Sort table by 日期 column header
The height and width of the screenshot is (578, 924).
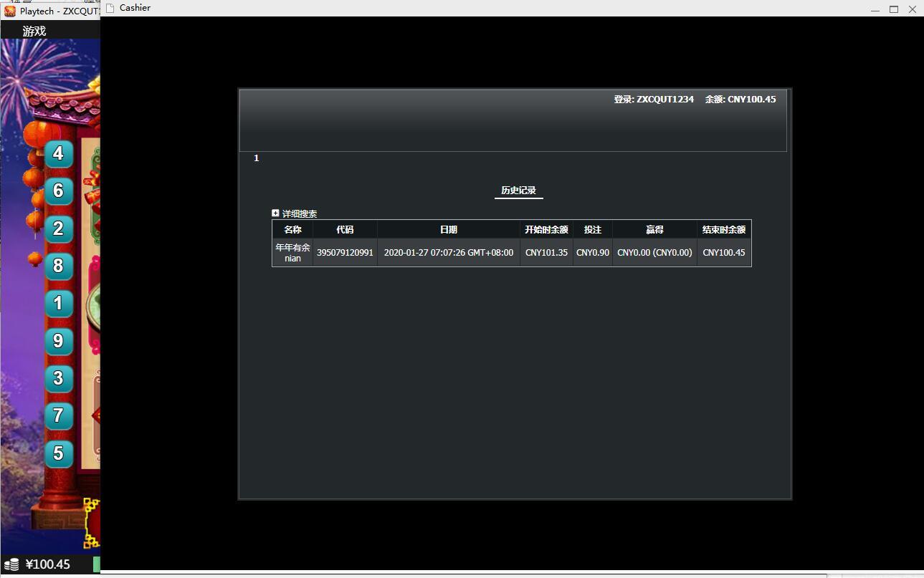(449, 230)
